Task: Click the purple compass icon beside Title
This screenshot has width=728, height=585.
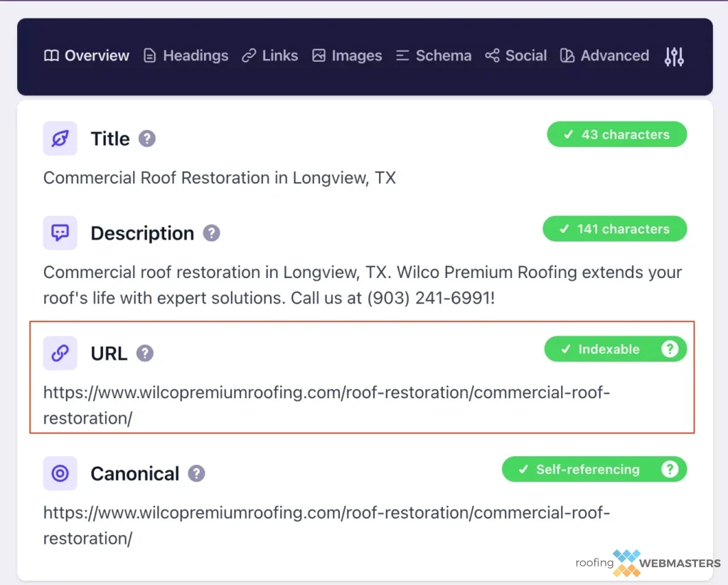Action: click(x=60, y=139)
